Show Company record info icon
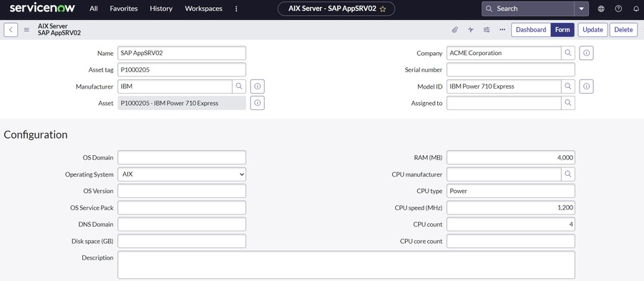 pos(587,53)
